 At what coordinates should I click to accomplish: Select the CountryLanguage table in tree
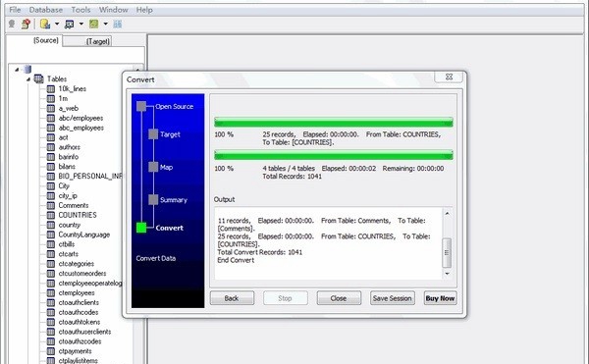[84, 234]
